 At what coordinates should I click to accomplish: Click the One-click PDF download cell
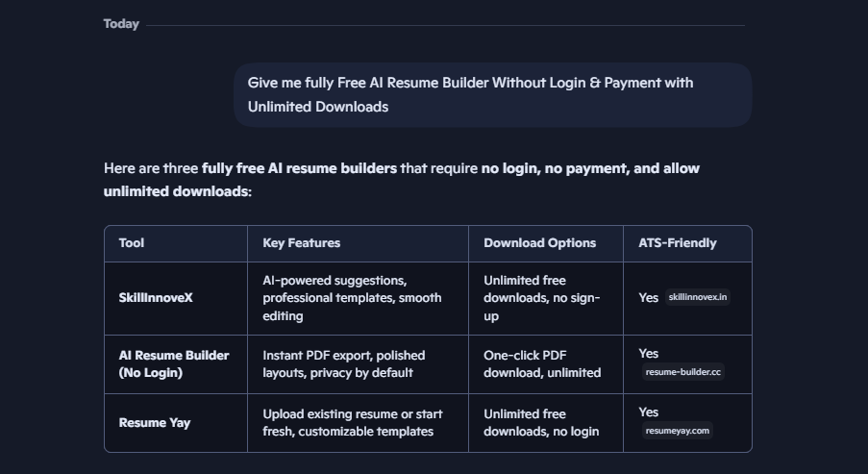[x=542, y=364]
